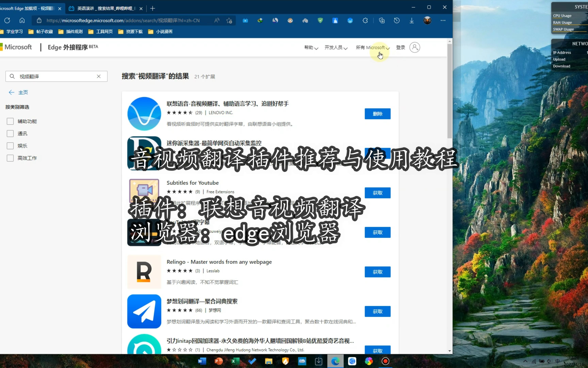Click the scrollbar down arrow

tap(450, 351)
